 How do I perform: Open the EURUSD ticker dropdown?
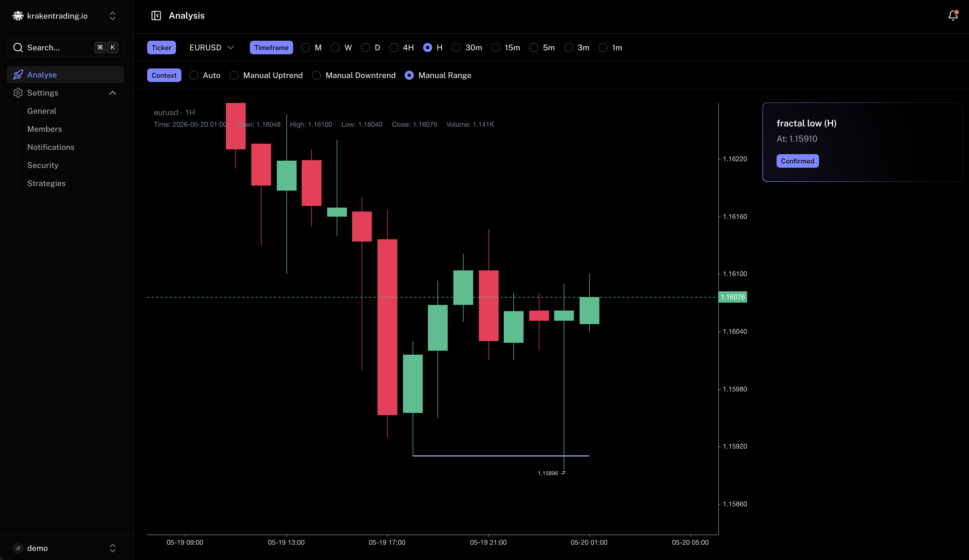211,48
